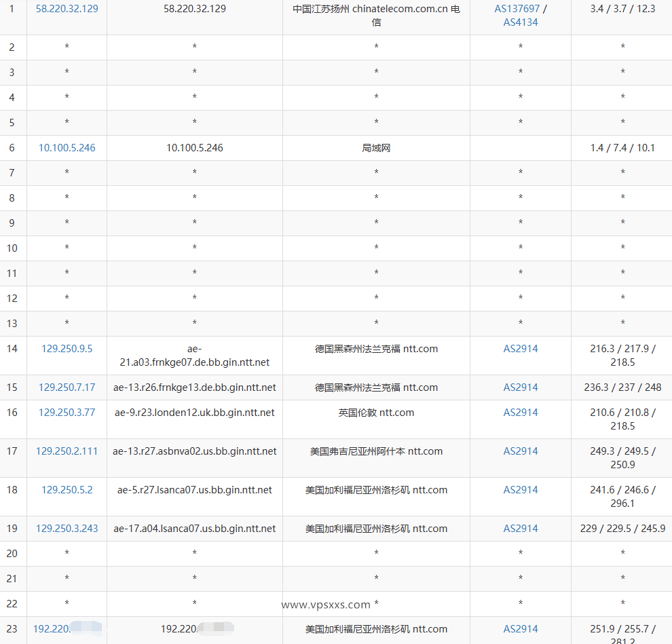Click 美国加利福尼亚州洛杉矶 ntt.com in hop 23
This screenshot has width=672, height=644.
tap(376, 629)
